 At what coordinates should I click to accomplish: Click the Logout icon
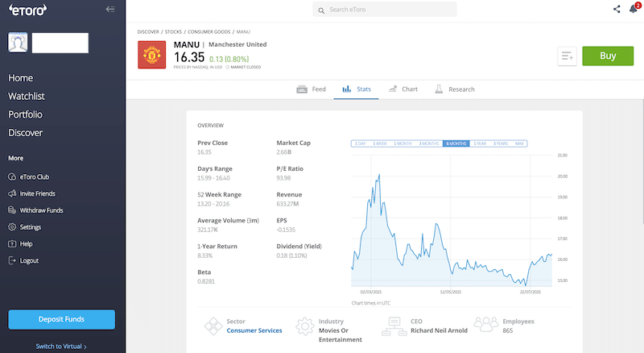click(x=12, y=260)
